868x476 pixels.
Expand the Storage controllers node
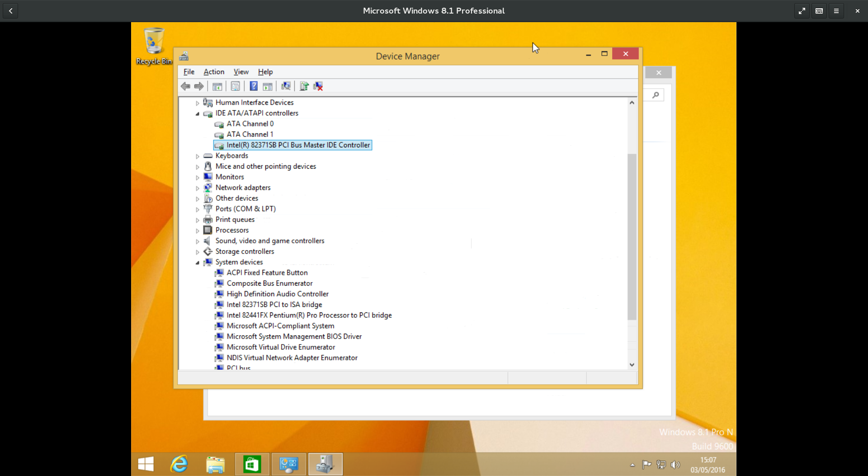[198, 252]
